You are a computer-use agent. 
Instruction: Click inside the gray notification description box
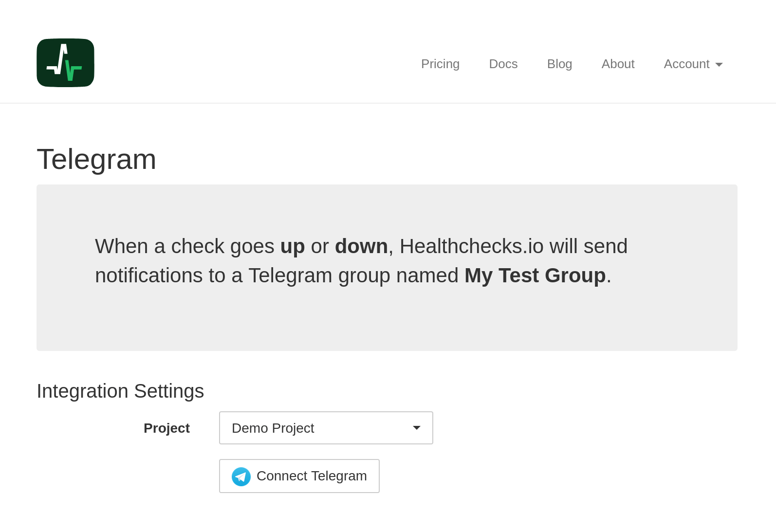[x=387, y=267]
